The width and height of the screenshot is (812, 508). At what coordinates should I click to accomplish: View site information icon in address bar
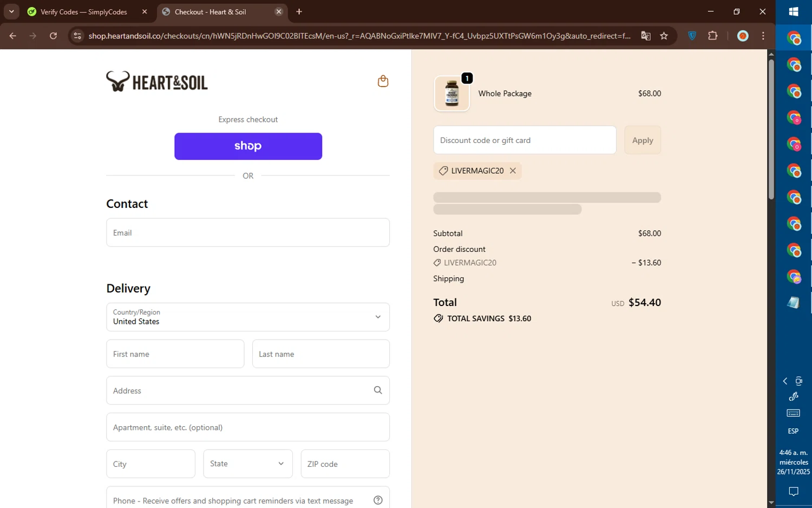(77, 36)
